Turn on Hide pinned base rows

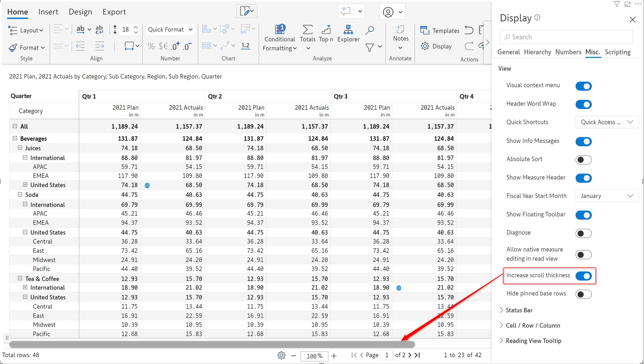click(583, 294)
